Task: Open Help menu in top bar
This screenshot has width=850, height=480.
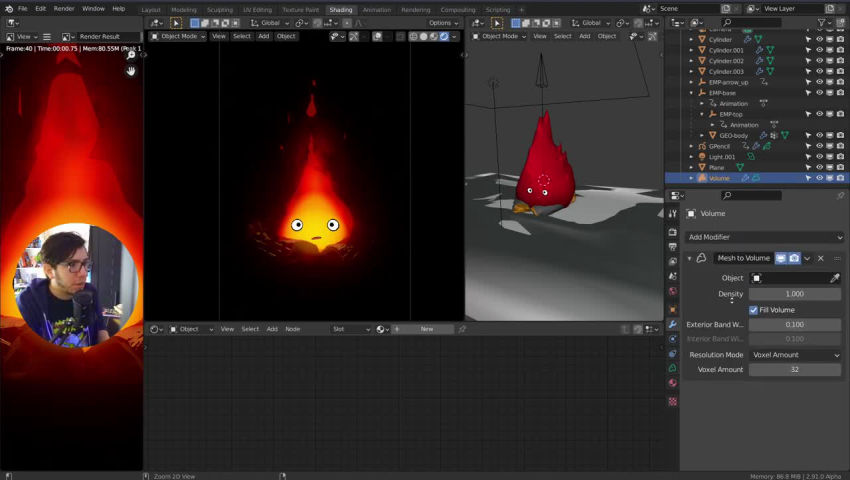Action: pos(119,9)
